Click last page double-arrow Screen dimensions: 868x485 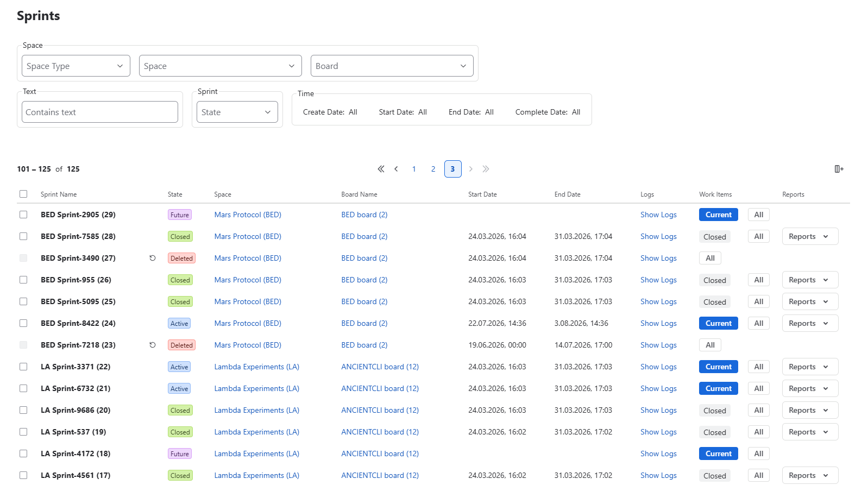[x=486, y=169]
